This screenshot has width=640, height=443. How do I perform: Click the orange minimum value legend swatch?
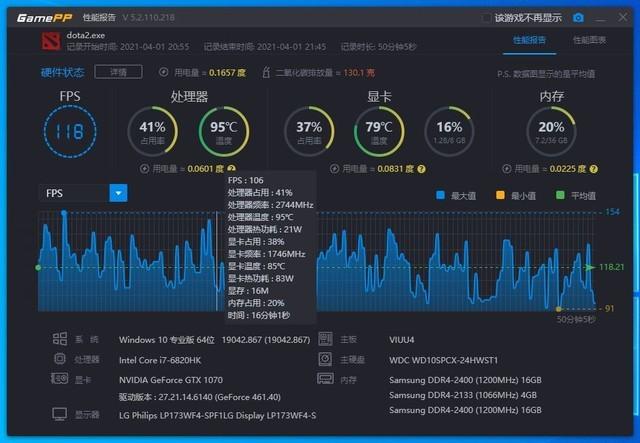click(x=500, y=195)
